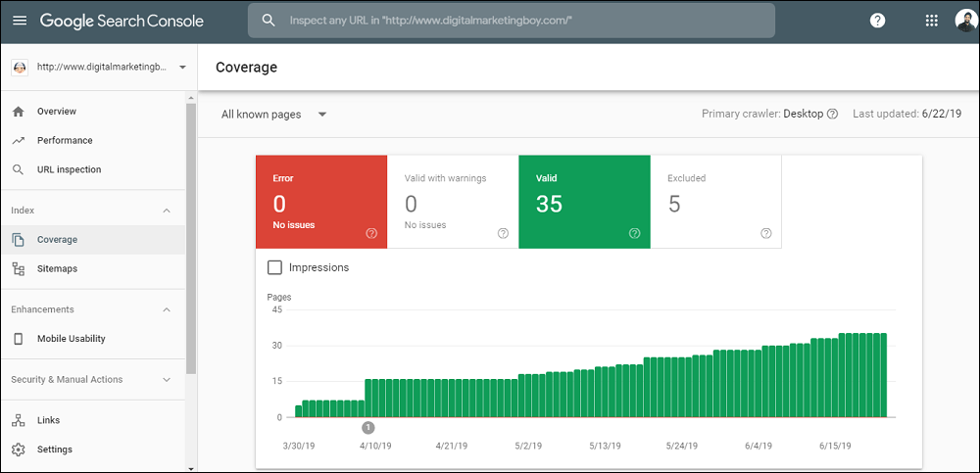This screenshot has height=473, width=980.
Task: Click the sidebar scrollbar up arrow
Action: [191, 98]
